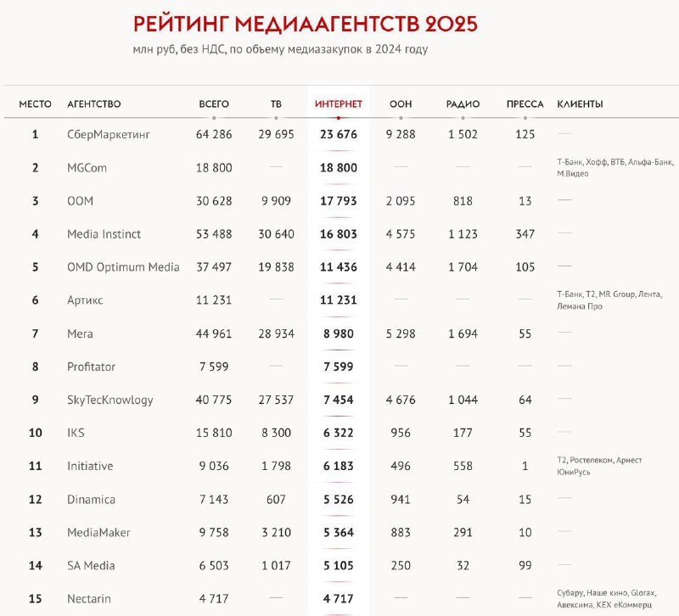Click the КЛИЕНТЫ column header
This screenshot has width=679, height=616.
580,104
